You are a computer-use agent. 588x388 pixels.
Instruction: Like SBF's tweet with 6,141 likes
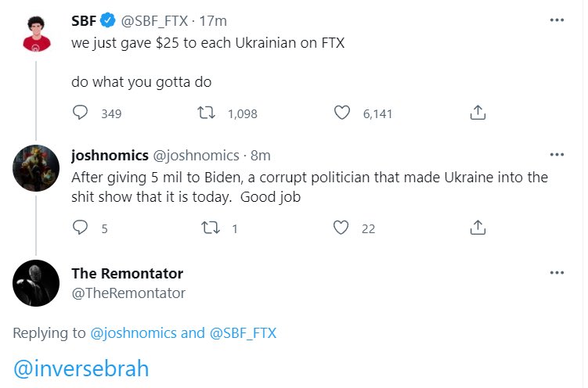point(341,113)
